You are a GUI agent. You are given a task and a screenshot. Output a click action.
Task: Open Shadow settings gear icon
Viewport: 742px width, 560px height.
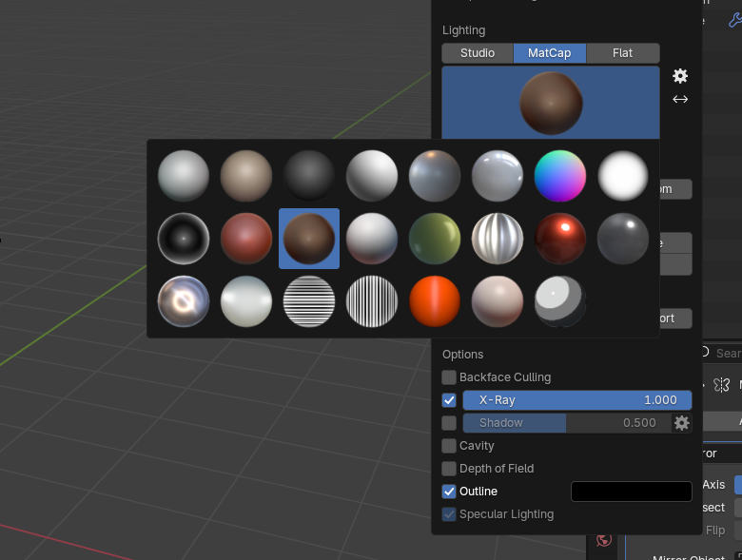click(682, 423)
